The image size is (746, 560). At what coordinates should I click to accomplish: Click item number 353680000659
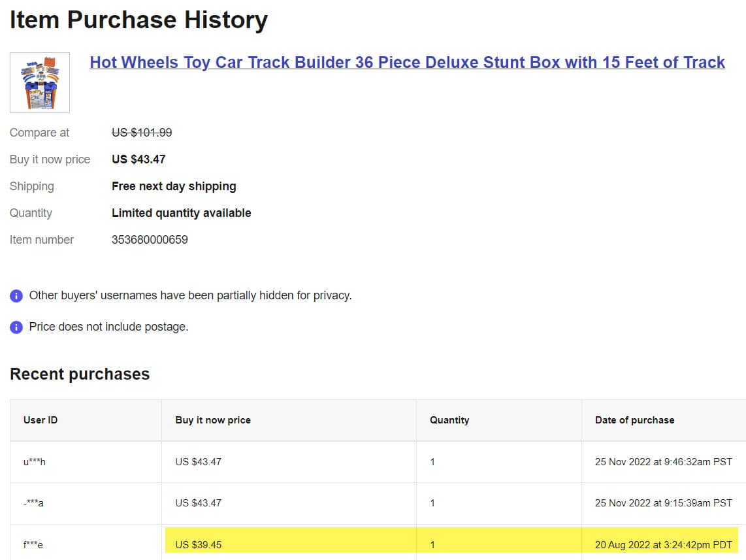click(150, 240)
